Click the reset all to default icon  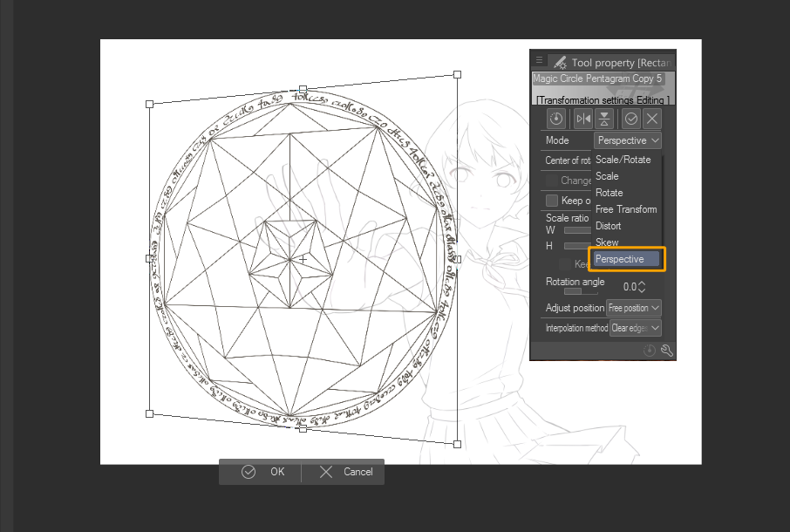[x=650, y=350]
